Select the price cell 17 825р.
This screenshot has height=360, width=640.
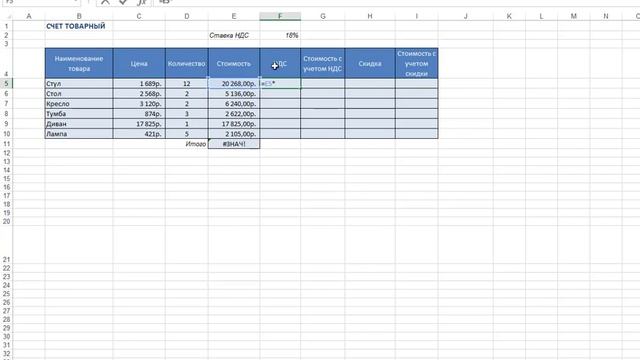point(139,124)
